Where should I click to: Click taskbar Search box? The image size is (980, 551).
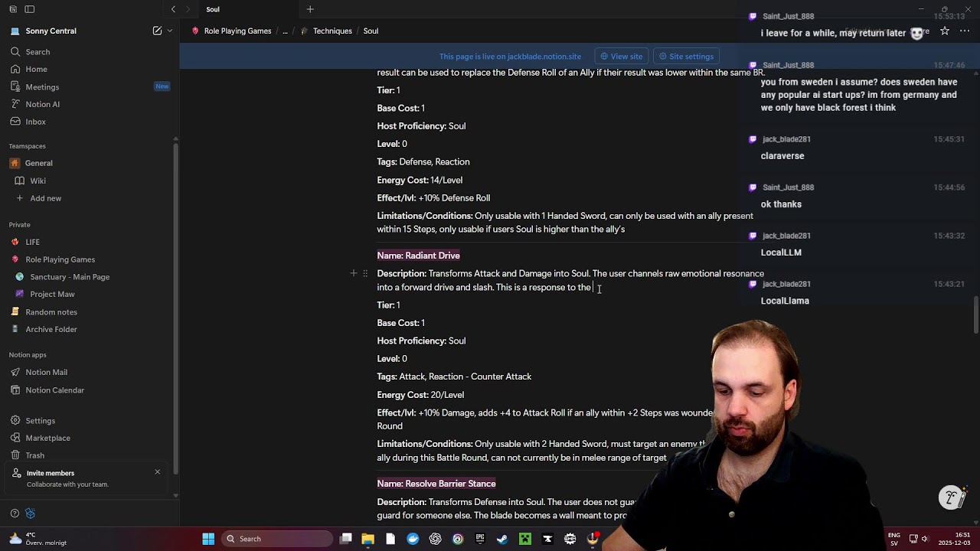(x=276, y=539)
